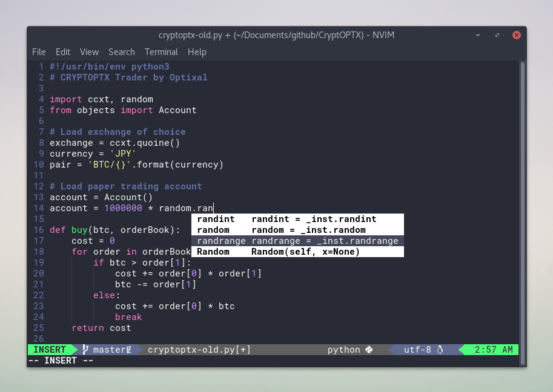553x392 pixels.
Task: Click the '# CRYPTOPTX Trader by Optixal' comment
Action: pos(128,77)
